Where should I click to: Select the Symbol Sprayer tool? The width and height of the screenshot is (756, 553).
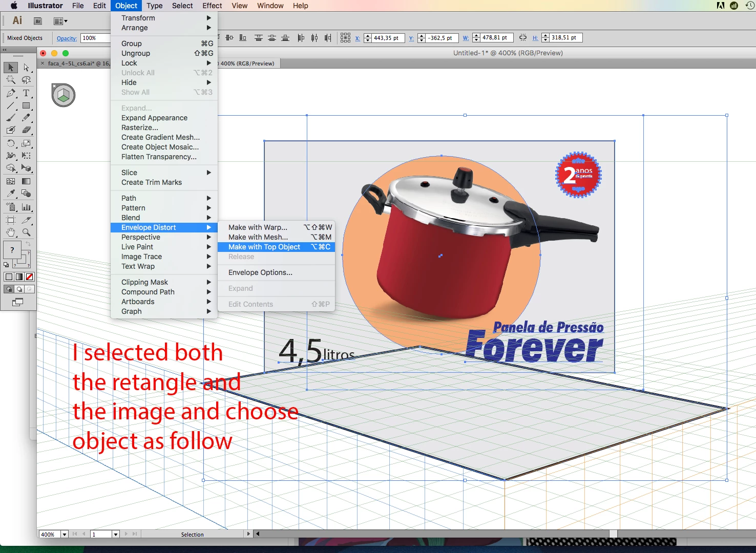click(11, 207)
